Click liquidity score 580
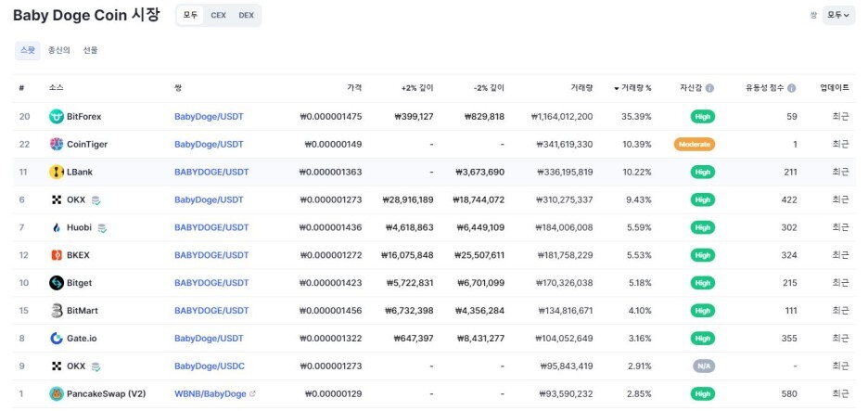Screen dimensions: 868x411 click(x=790, y=393)
